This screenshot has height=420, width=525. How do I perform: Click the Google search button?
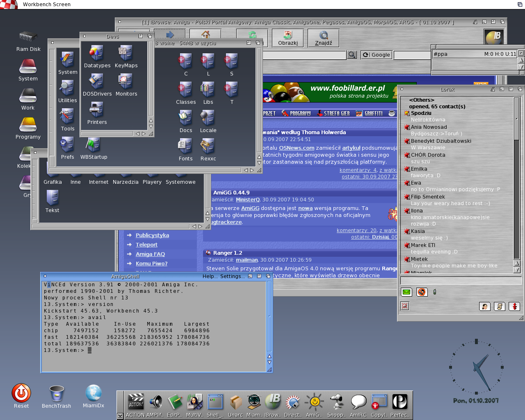click(x=377, y=55)
